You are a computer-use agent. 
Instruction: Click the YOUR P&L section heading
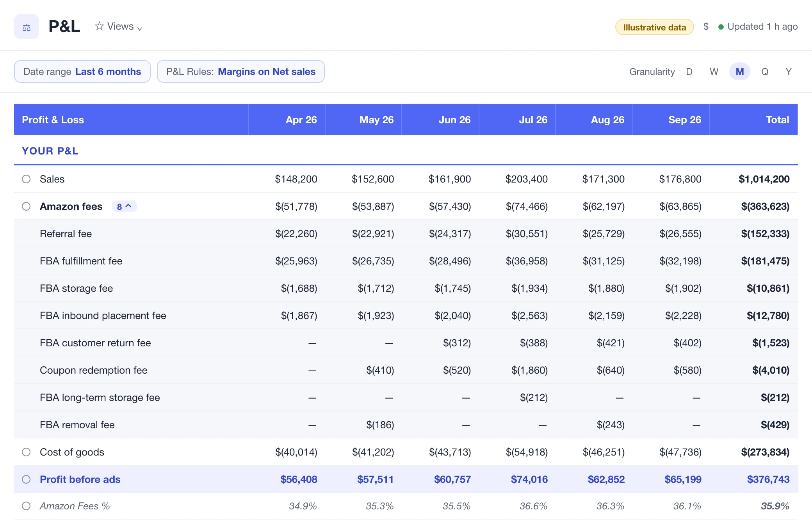pyautogui.click(x=50, y=151)
